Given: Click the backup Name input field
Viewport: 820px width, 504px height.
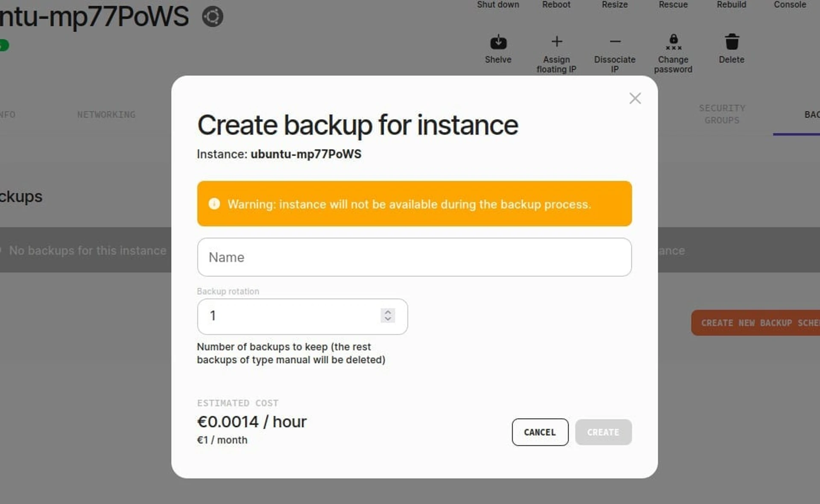Looking at the screenshot, I should [x=414, y=257].
